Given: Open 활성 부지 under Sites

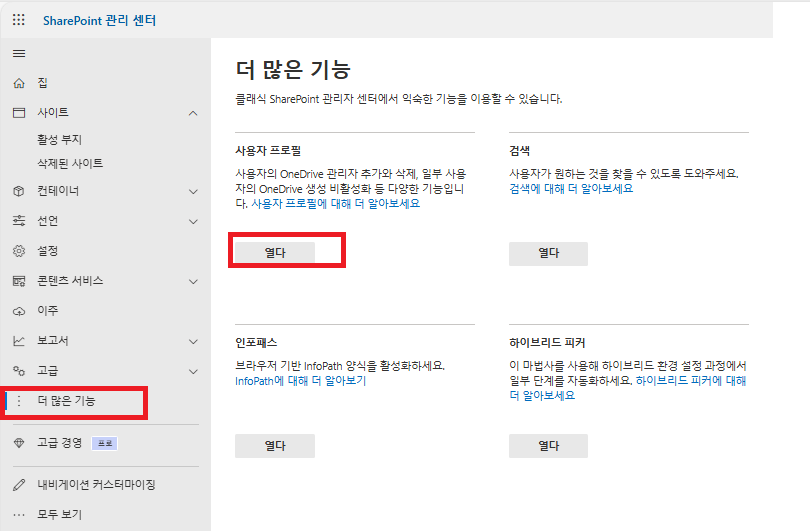Looking at the screenshot, I should click(x=59, y=139).
